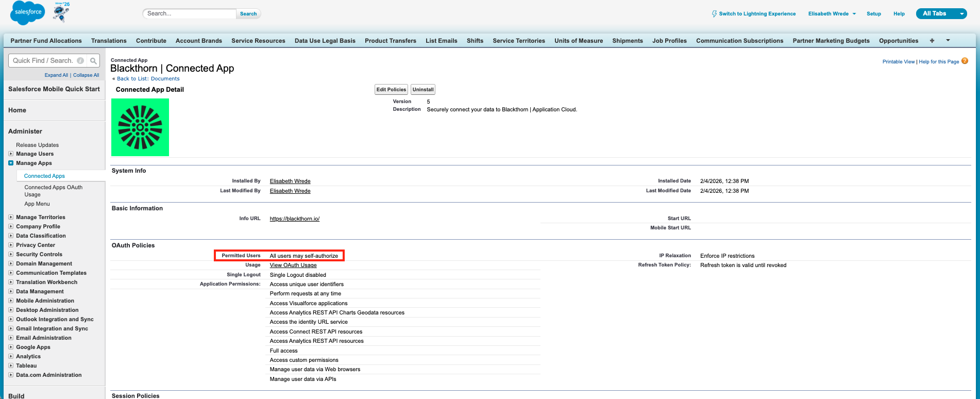Expand the Domain Management node

coord(11,263)
